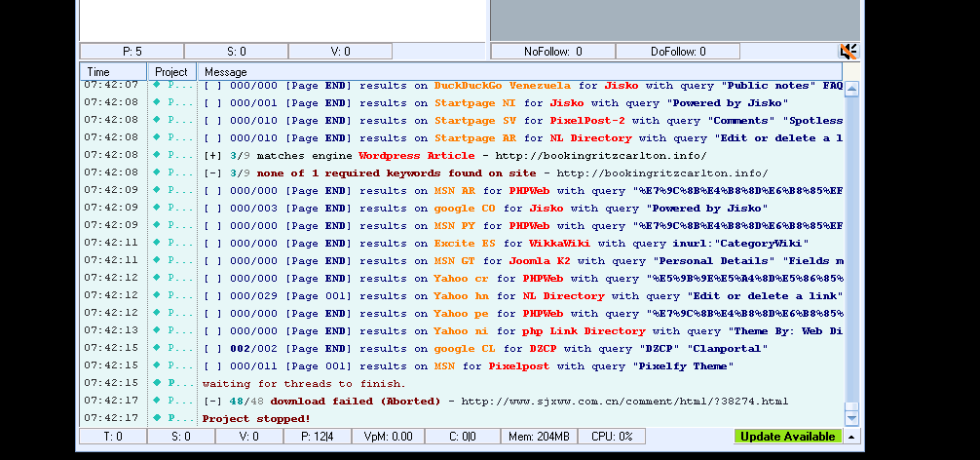
Task: Click the 'VpM: 0.00' status bar field
Action: [x=388, y=437]
